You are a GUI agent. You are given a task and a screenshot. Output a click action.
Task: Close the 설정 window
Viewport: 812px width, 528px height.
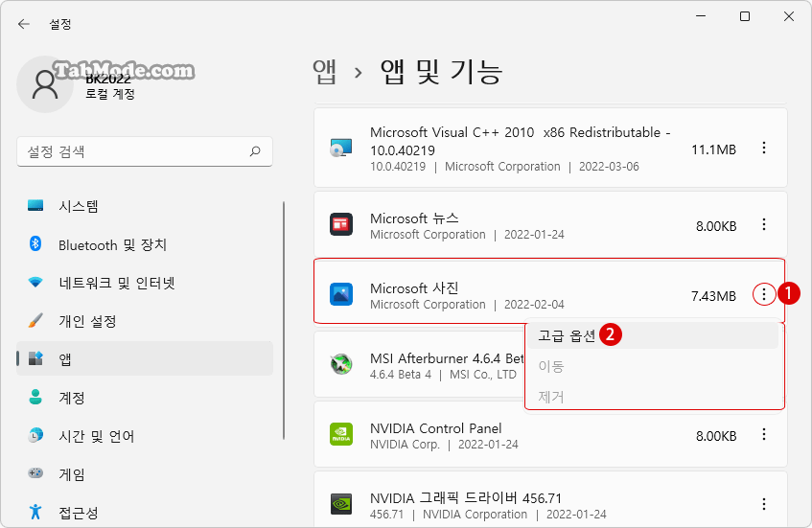click(x=789, y=16)
